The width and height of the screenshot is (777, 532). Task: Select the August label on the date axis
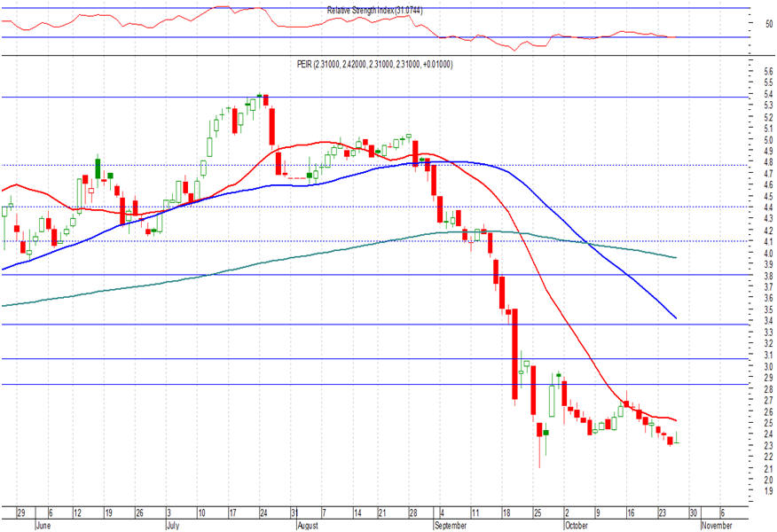[308, 526]
